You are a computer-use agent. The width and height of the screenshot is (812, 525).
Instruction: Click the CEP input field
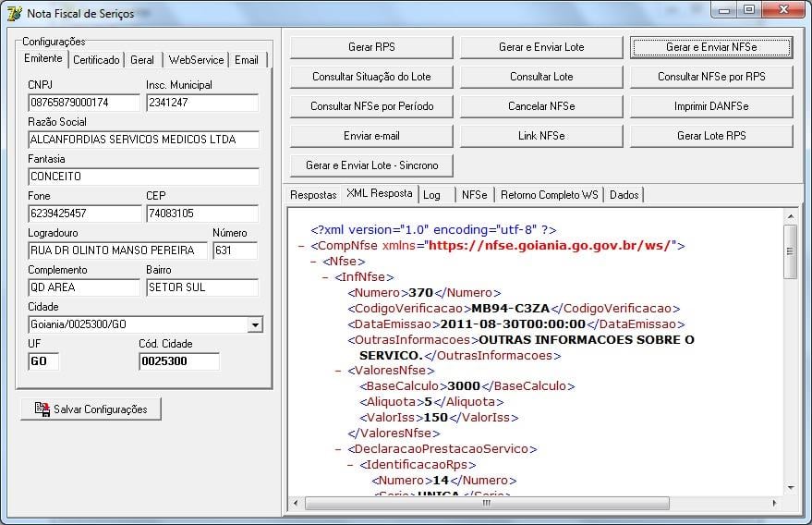202,214
